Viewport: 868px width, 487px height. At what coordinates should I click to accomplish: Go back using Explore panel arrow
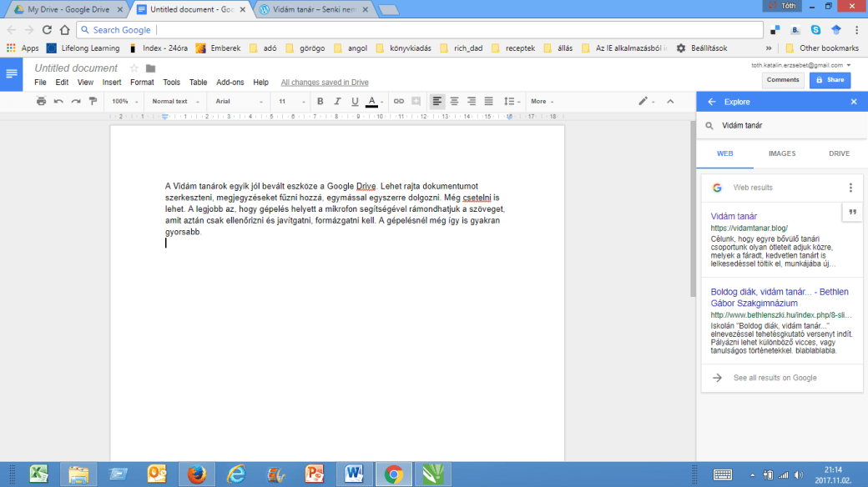(711, 102)
